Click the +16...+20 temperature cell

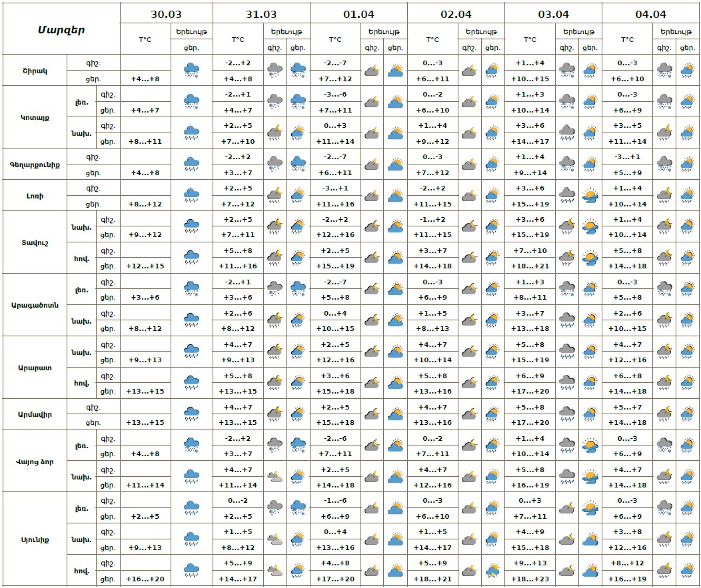(x=145, y=579)
